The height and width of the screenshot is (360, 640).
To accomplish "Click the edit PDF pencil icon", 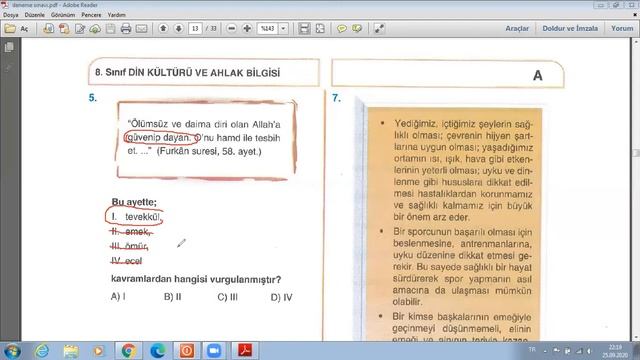I will click(x=80, y=29).
